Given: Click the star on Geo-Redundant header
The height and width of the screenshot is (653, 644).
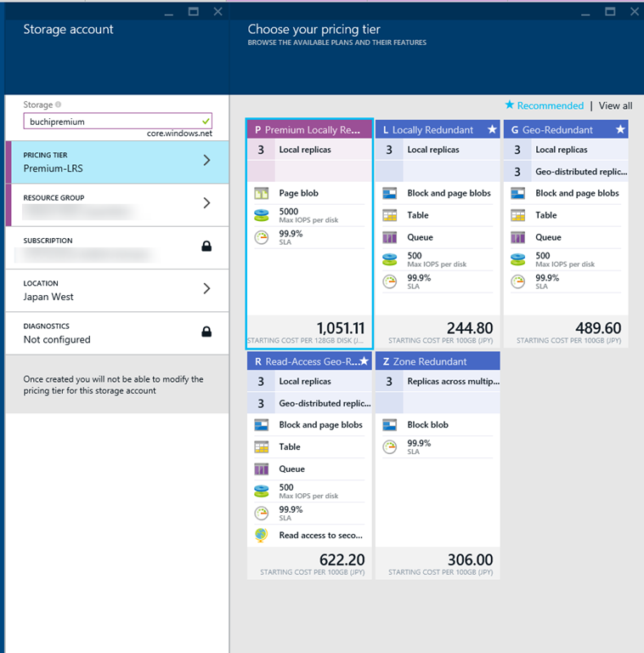Looking at the screenshot, I should (620, 129).
